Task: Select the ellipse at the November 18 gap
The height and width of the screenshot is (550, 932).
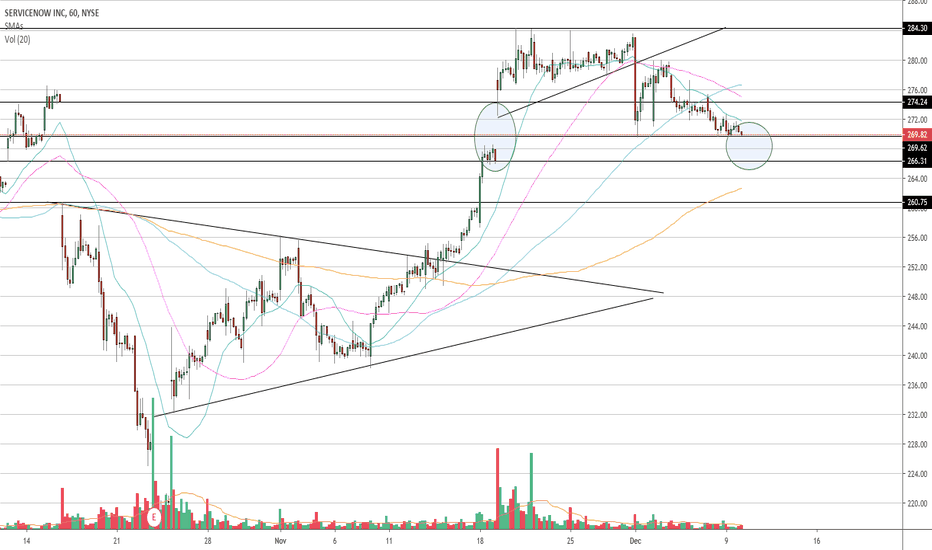Action: tap(495, 137)
